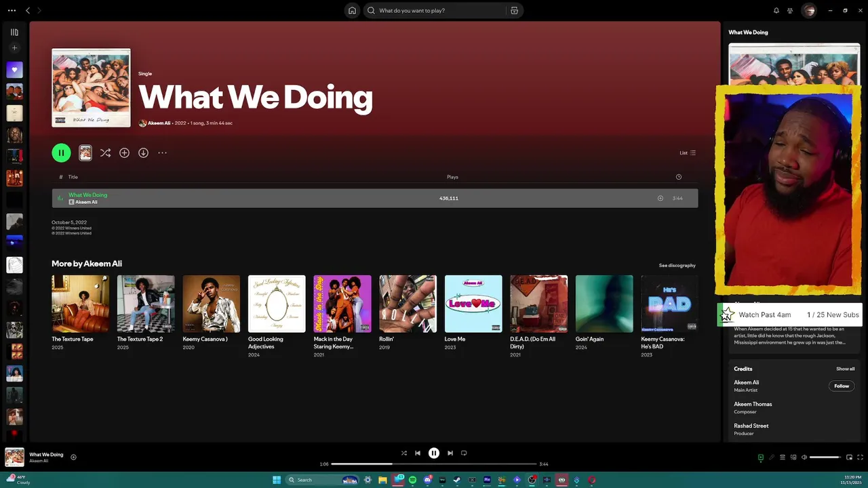The height and width of the screenshot is (488, 868).
Task: Navigate back with the left arrow
Action: coord(28,10)
